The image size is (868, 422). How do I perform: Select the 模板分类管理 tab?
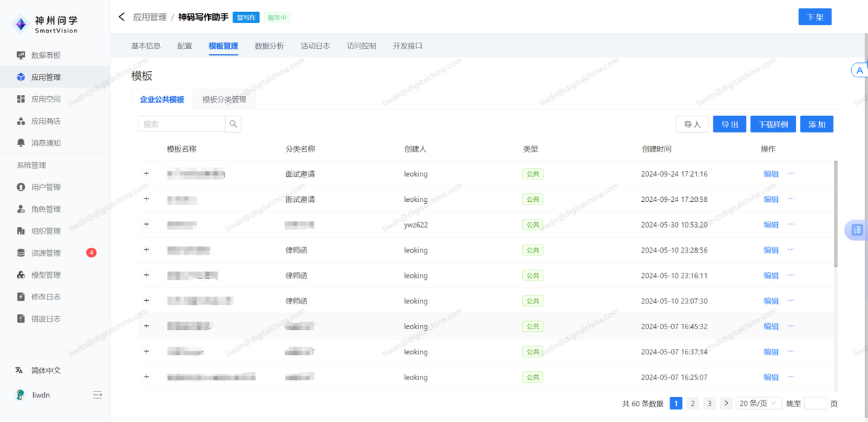click(224, 100)
